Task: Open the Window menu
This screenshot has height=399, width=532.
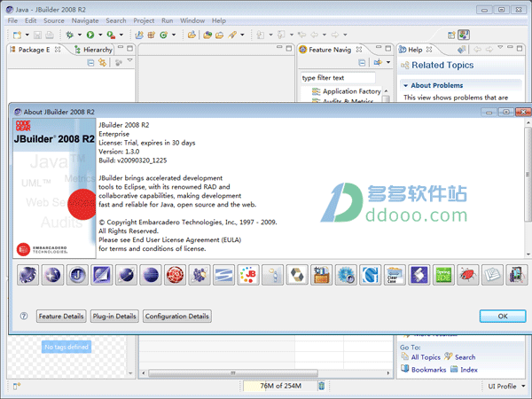Action: [192, 20]
